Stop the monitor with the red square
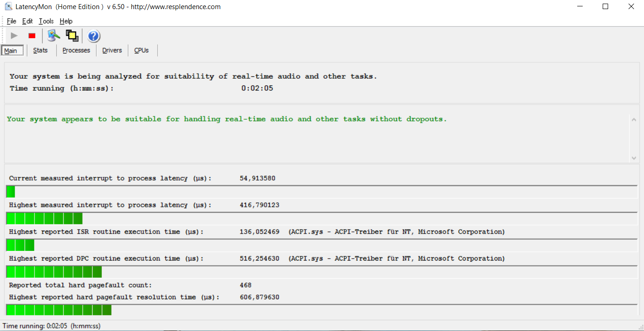 click(x=32, y=35)
